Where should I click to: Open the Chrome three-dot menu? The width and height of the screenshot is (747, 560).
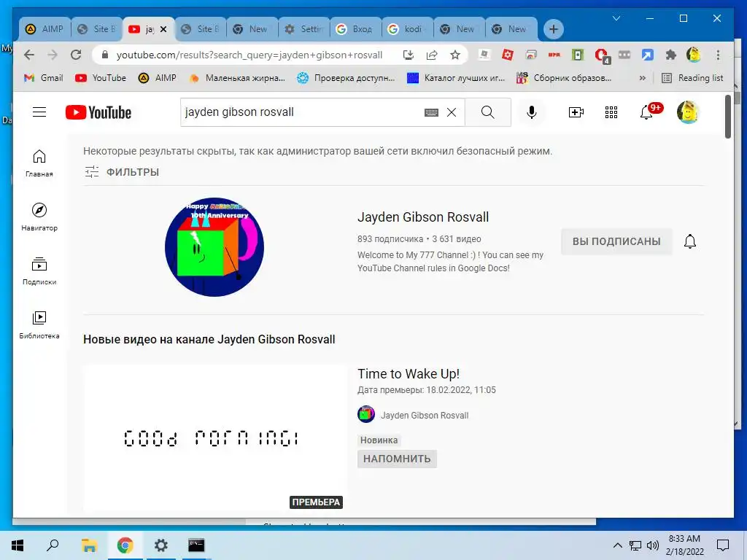(x=718, y=55)
